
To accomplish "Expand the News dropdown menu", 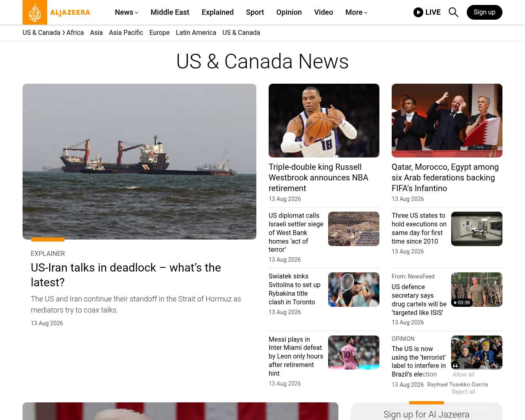I will [x=126, y=12].
